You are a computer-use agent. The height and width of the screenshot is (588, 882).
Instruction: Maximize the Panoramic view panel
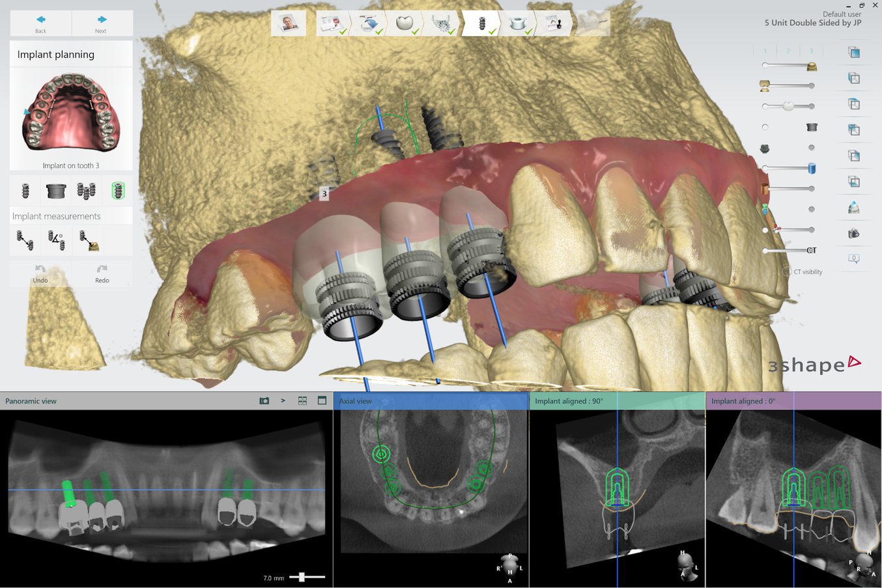(322, 401)
